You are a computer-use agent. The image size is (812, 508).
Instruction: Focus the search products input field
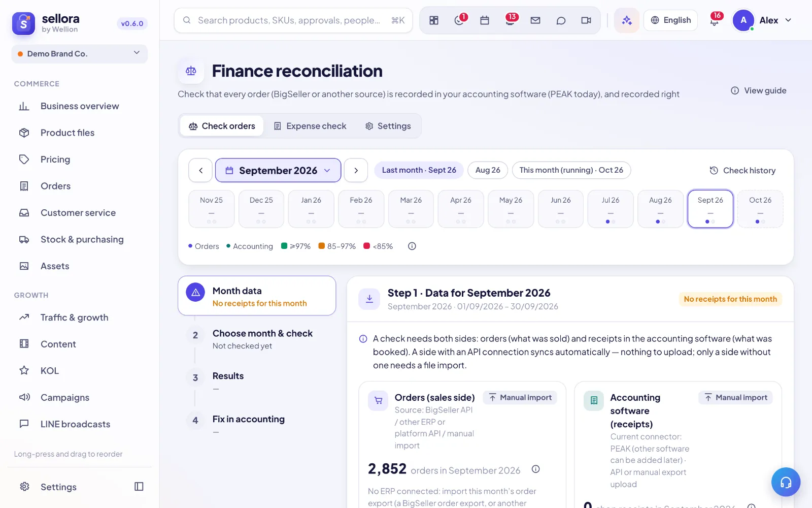293,20
